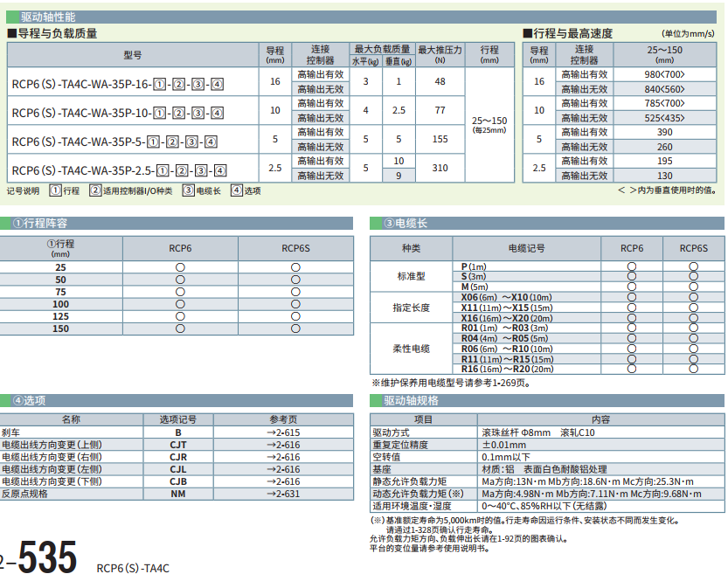The height and width of the screenshot is (574, 728).
Task: Select stroke 75 in the stroke lineup table
Action: pos(60,292)
